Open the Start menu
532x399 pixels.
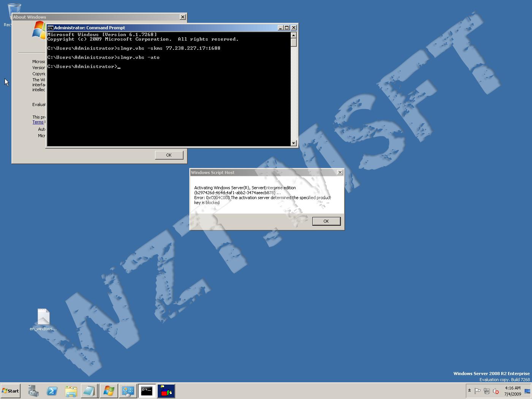11,391
